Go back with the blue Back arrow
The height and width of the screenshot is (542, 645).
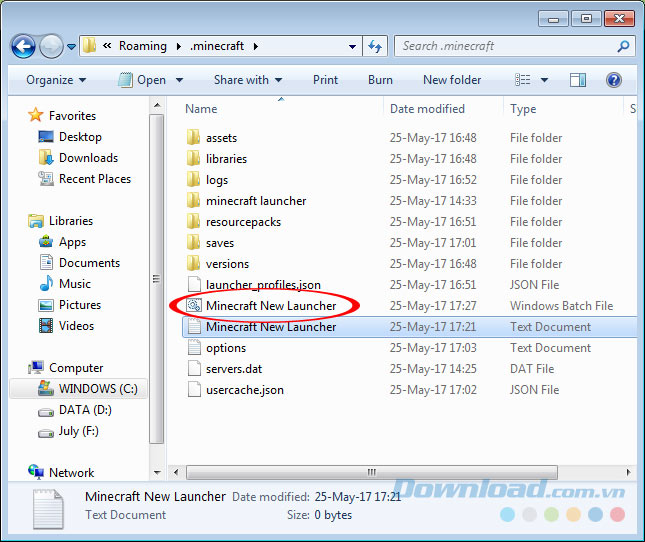23,46
